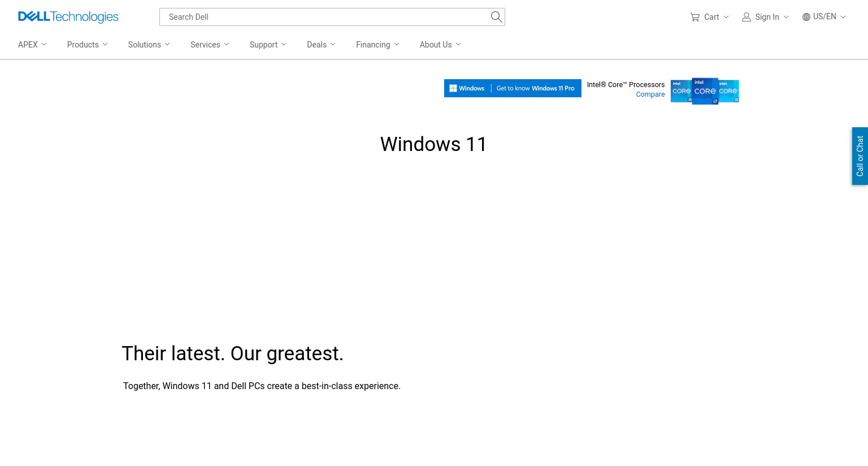868x466 pixels.
Task: Open the Get to know Windows 11 Pro banner
Action: [x=513, y=88]
